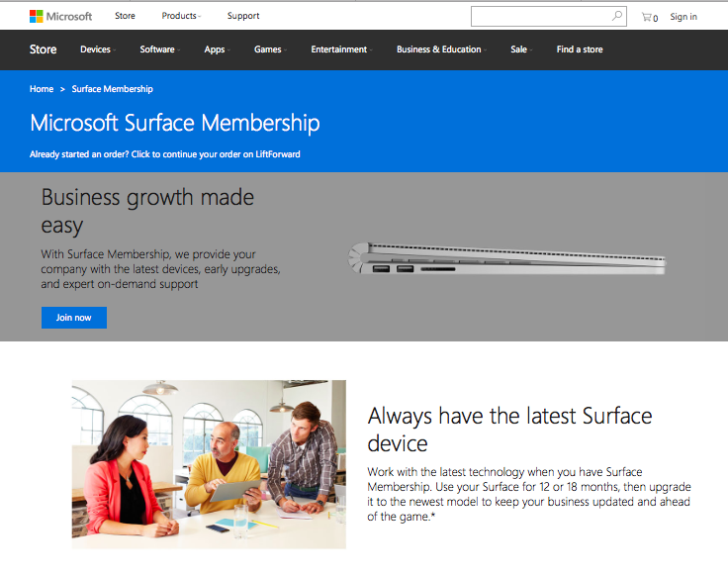
Task: Click the search magnifier icon
Action: pyautogui.click(x=616, y=16)
